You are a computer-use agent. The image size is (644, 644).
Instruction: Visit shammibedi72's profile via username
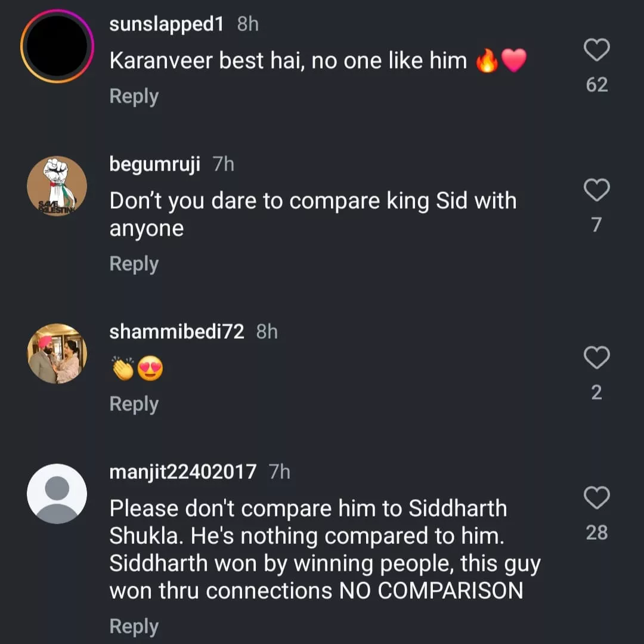[x=177, y=332]
